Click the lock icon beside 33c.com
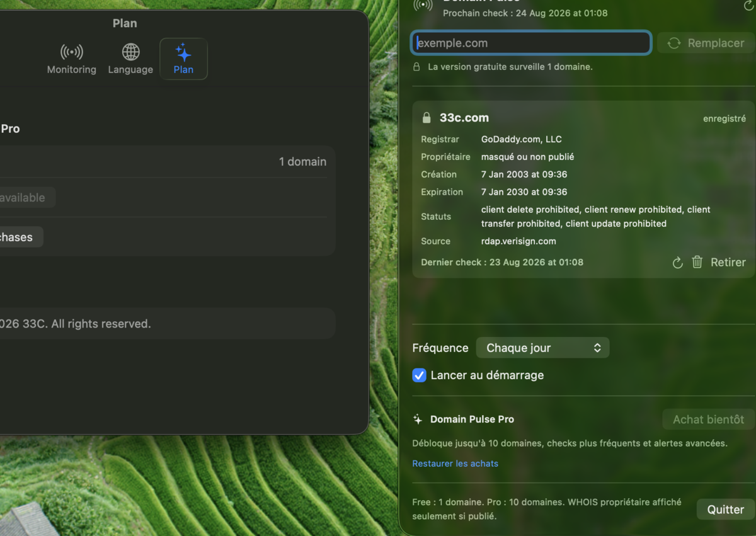 coord(427,118)
